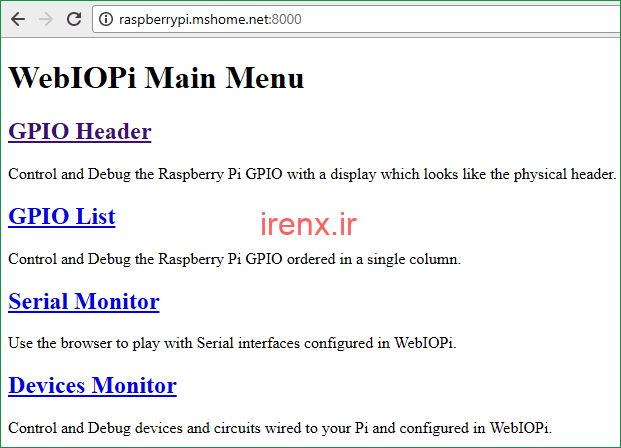Follow the Serial Monitor link
This screenshot has height=448, width=621.
coord(84,301)
